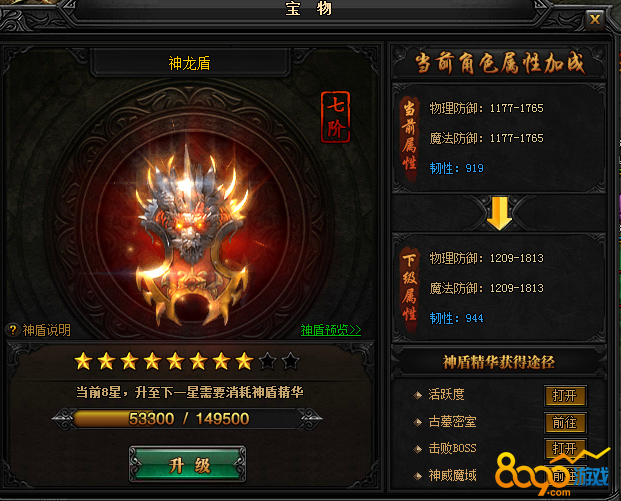Viewport: 621px width, 501px height.
Task: Click the 神威魔域 source entry
Action: (x=452, y=475)
